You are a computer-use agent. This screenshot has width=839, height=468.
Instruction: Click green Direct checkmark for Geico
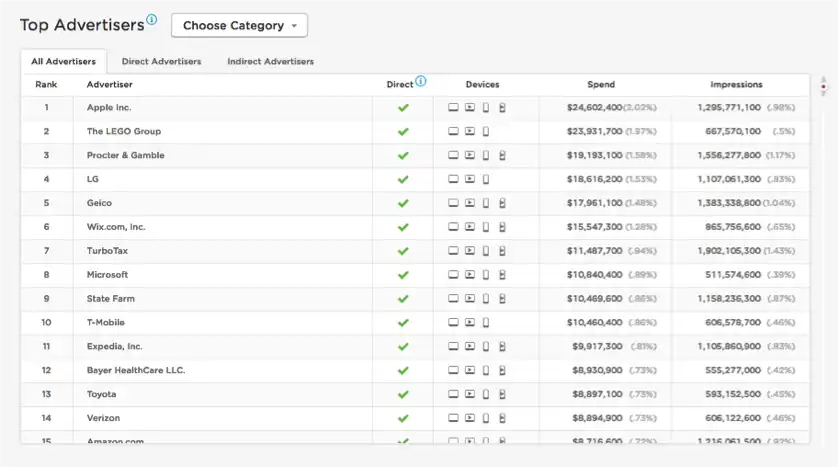pos(403,203)
